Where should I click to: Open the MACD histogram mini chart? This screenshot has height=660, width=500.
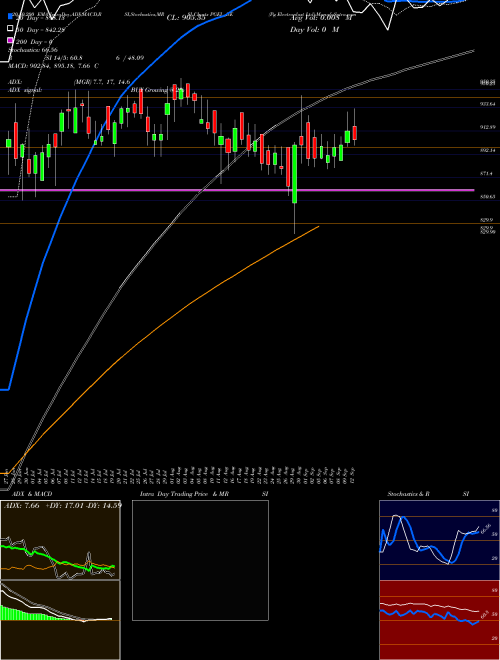coord(60,620)
